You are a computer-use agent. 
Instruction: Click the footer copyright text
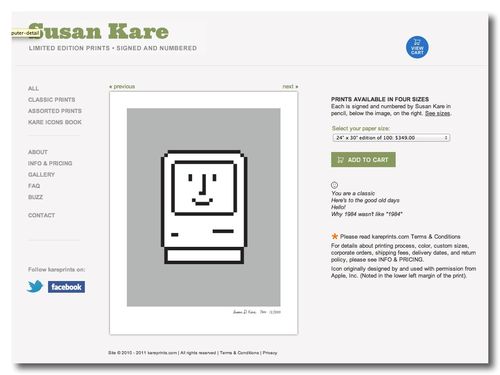pos(142,353)
